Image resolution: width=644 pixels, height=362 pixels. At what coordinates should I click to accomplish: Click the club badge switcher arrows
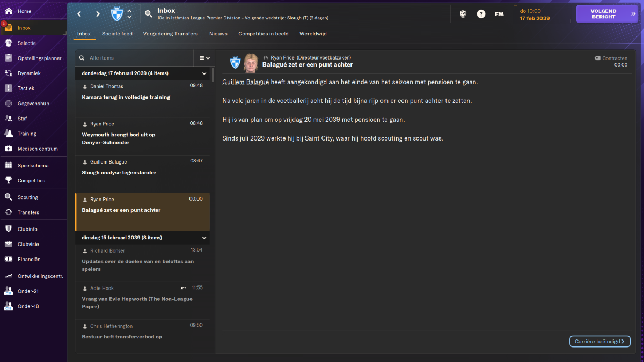129,14
